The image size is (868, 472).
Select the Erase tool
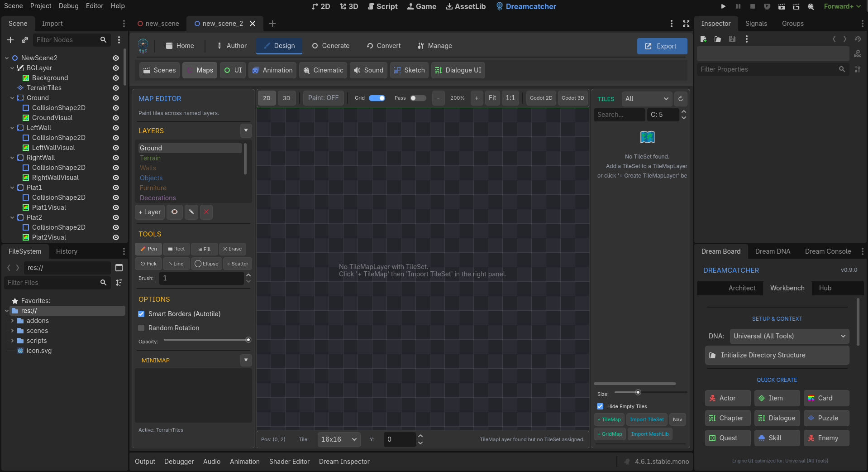pyautogui.click(x=233, y=249)
